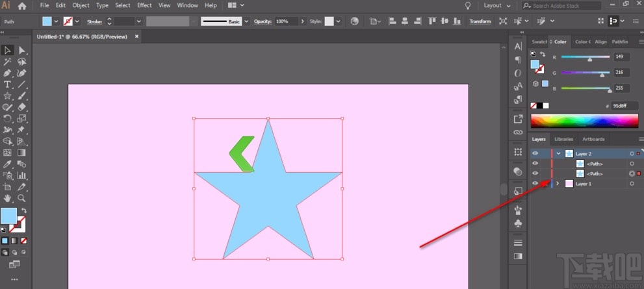Select the Lasso tool
This screenshot has height=289, width=644.
point(21,62)
